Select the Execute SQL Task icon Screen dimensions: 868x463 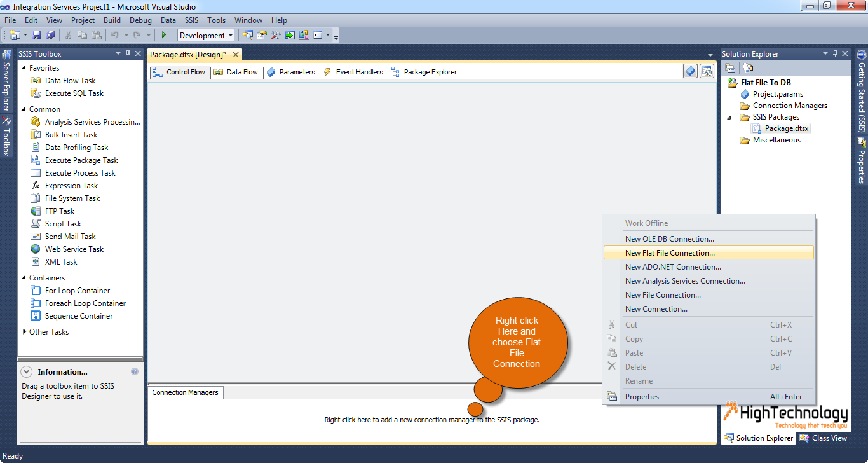click(36, 93)
